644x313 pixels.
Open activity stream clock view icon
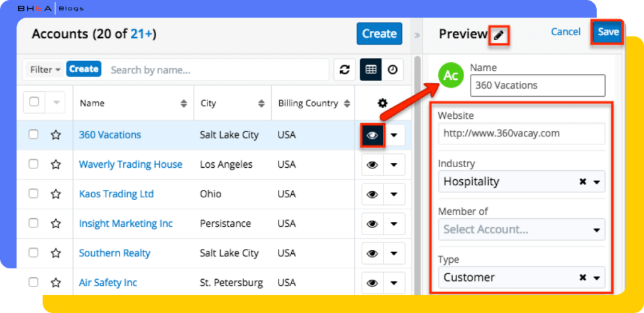(x=392, y=70)
